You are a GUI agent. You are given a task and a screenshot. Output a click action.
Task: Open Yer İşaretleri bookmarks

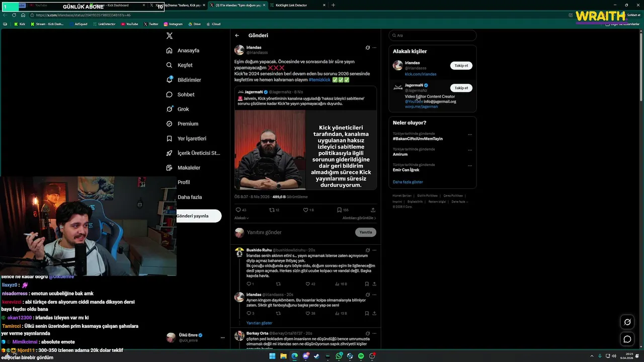pos(186,138)
